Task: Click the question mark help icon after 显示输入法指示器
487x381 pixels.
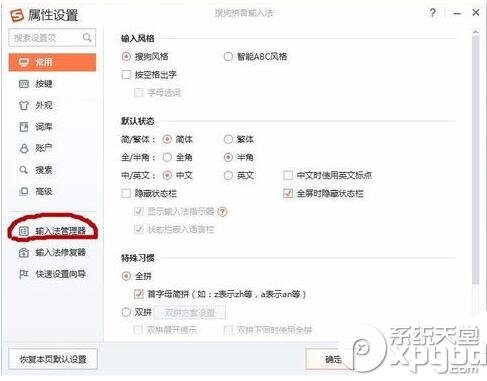Action: tap(222, 211)
